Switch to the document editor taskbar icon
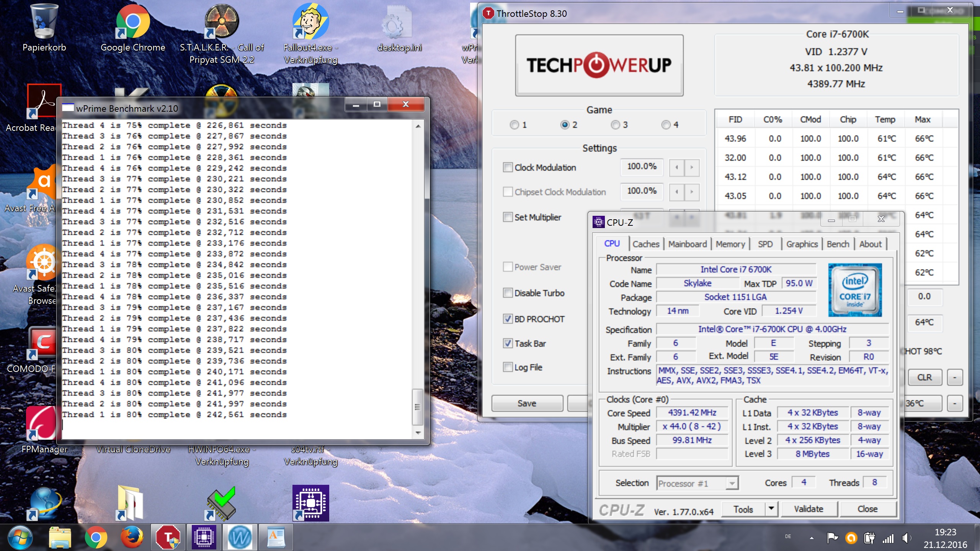Image resolution: width=980 pixels, height=551 pixels. tap(276, 537)
